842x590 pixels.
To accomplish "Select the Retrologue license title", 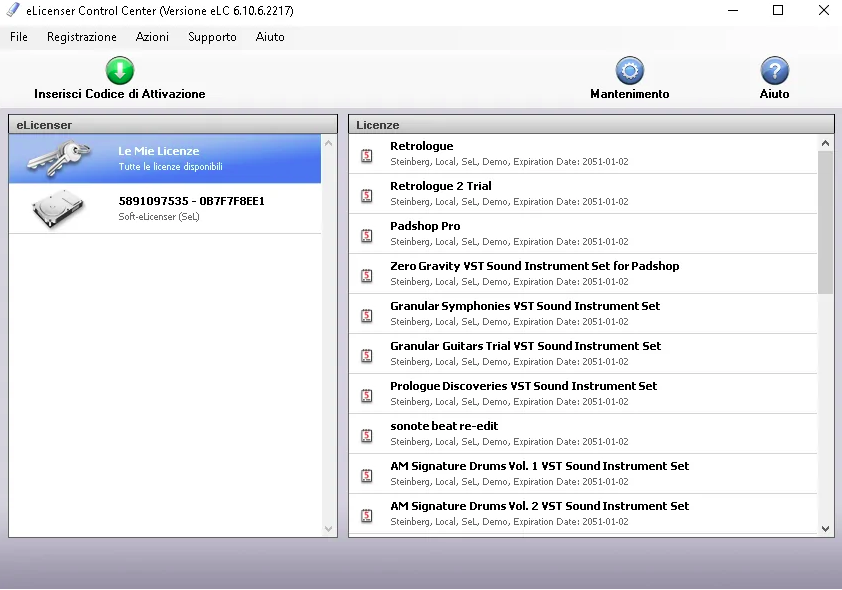I will [x=422, y=146].
